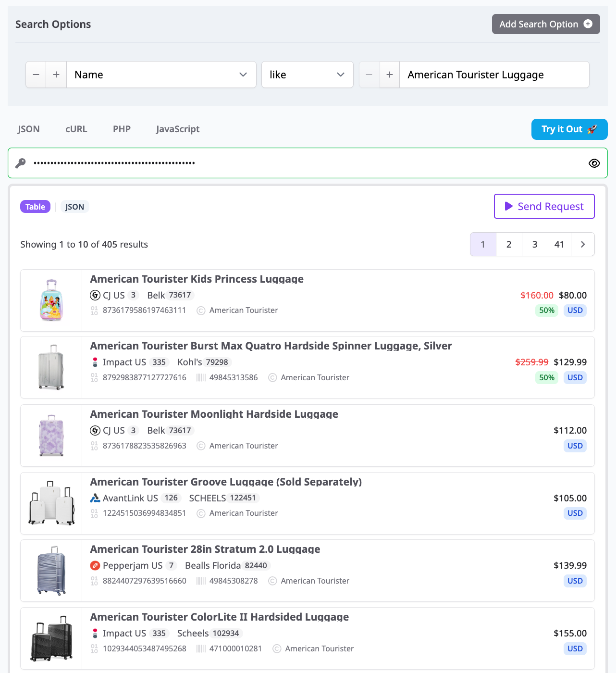Open the 'like' operator dropdown

pos(308,75)
